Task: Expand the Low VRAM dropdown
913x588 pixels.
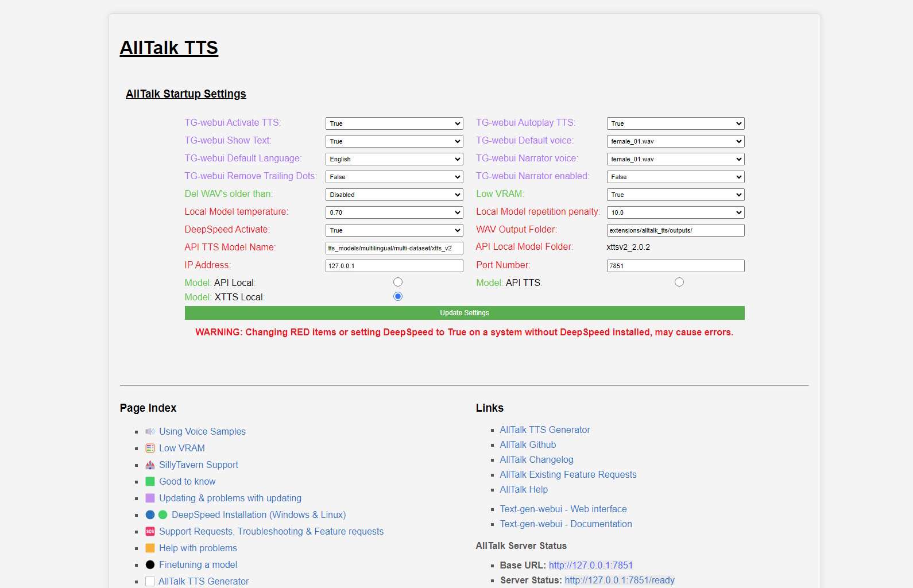Action: (675, 195)
